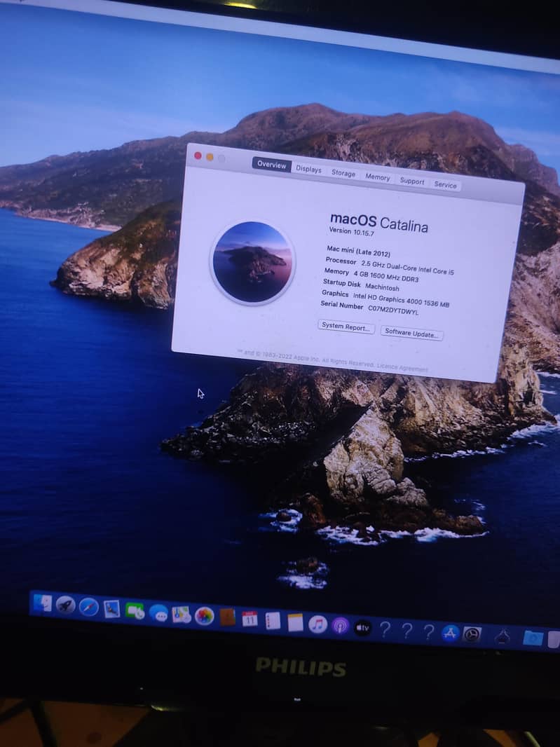The height and width of the screenshot is (747, 560).
Task: Click the Mac mini (Late 2012) text
Action: tap(358, 251)
